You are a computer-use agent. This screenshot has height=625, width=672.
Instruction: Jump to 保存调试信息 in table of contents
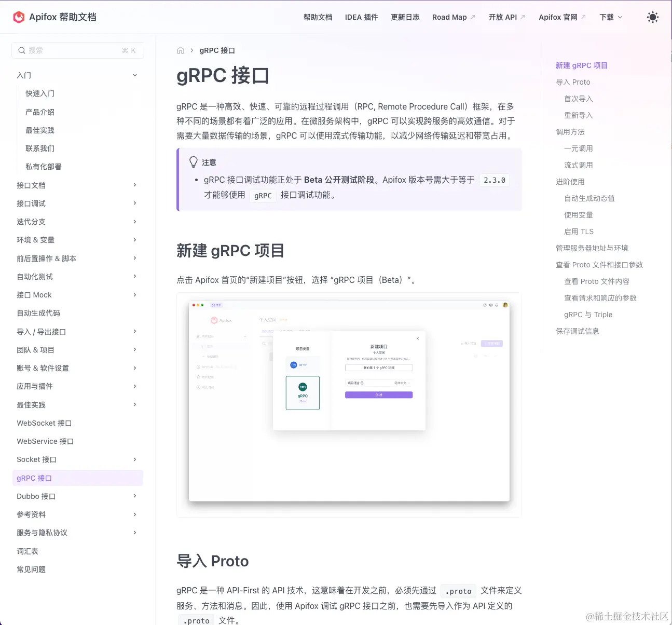coord(578,331)
